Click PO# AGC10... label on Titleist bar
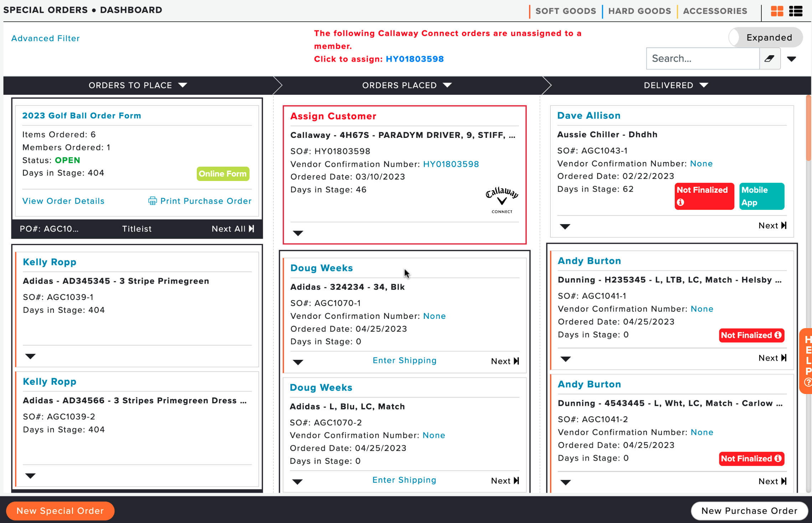 (49, 229)
